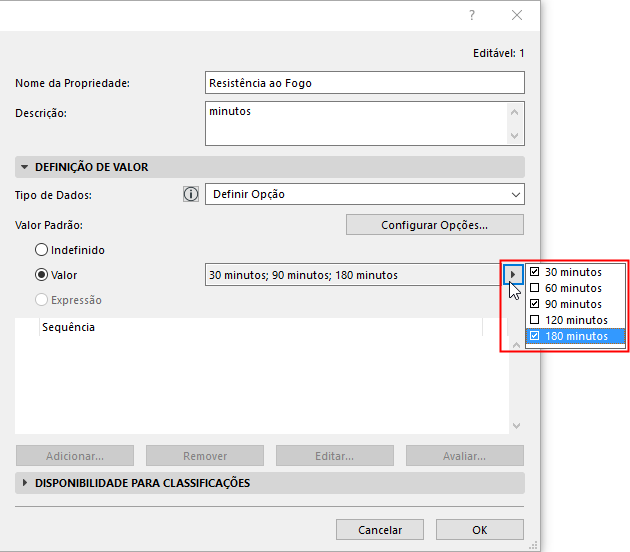This screenshot has height=552, width=630.
Task: Expand DISPONIBILIDADE PARA CLASSIFICAÇÕES section
Action: tap(25, 482)
